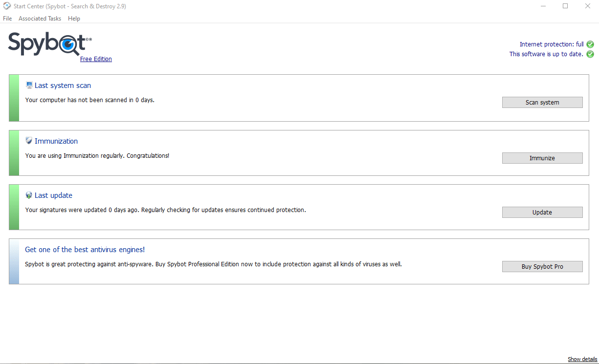Viewport: 599px width, 364px height.
Task: Open the Help menu
Action: [74, 19]
